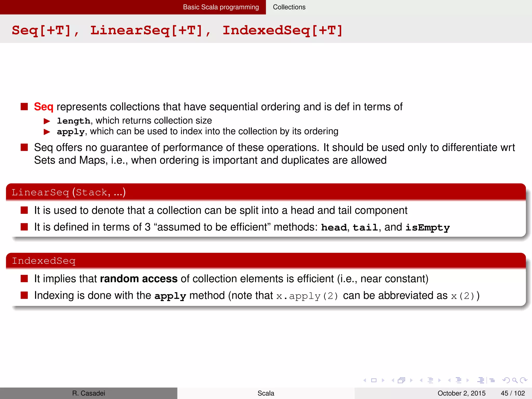Click the page counter 45 / 102
Viewport: 532px width, 399px height.
click(513, 393)
